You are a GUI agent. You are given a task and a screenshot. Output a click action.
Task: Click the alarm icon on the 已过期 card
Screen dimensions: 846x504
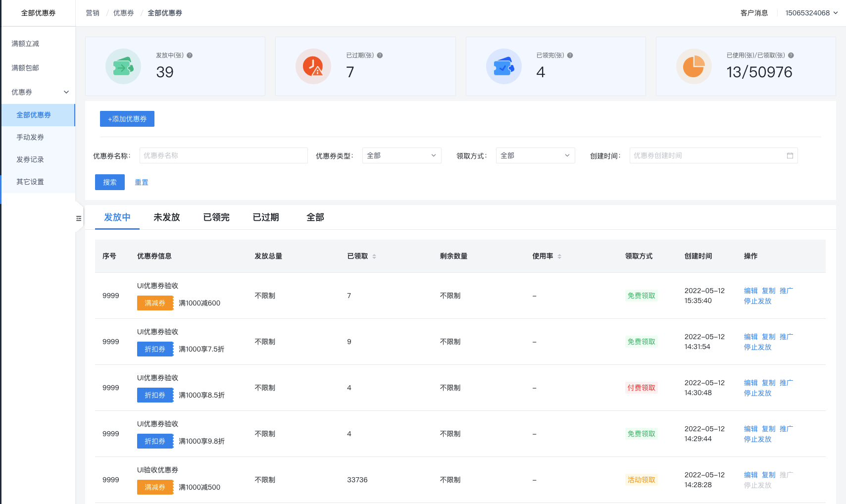313,66
